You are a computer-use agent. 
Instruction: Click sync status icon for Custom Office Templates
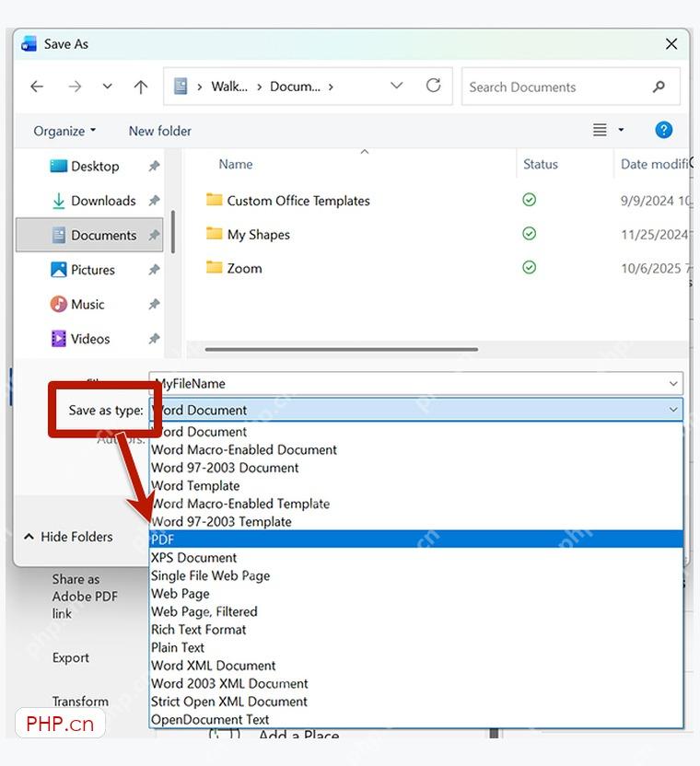tap(529, 200)
